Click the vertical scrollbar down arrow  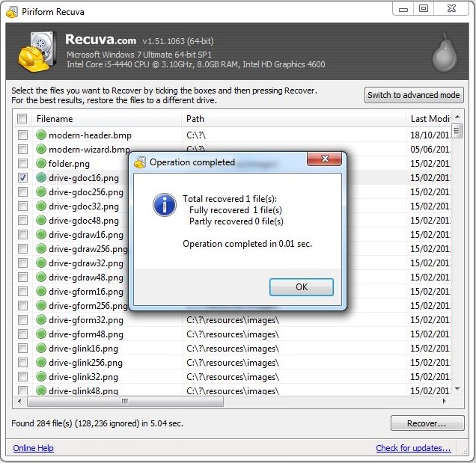(457, 389)
